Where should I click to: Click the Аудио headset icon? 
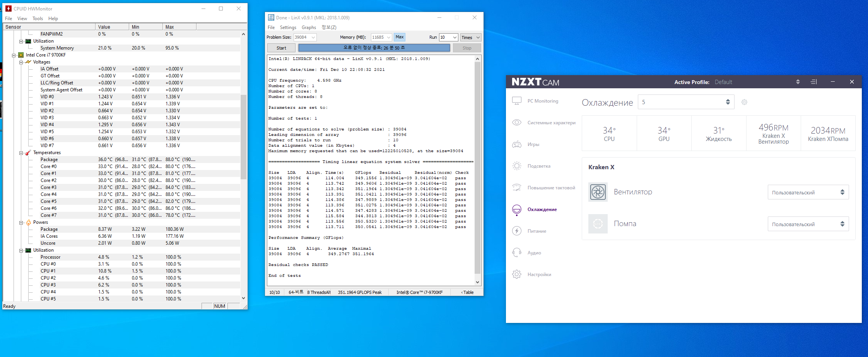tap(516, 253)
